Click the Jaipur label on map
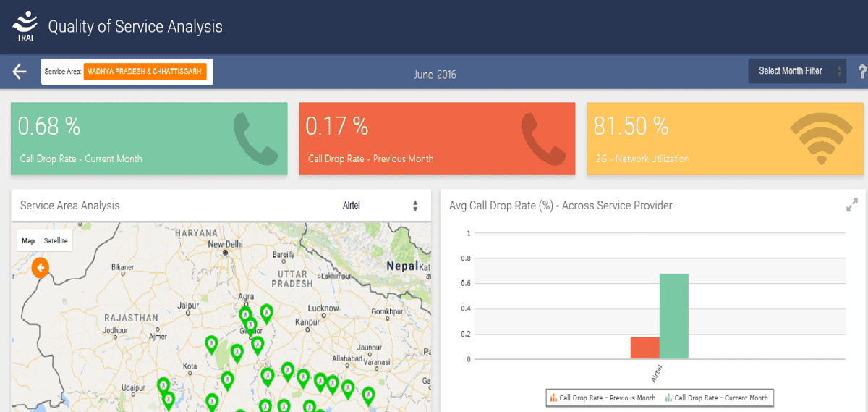 (187, 306)
